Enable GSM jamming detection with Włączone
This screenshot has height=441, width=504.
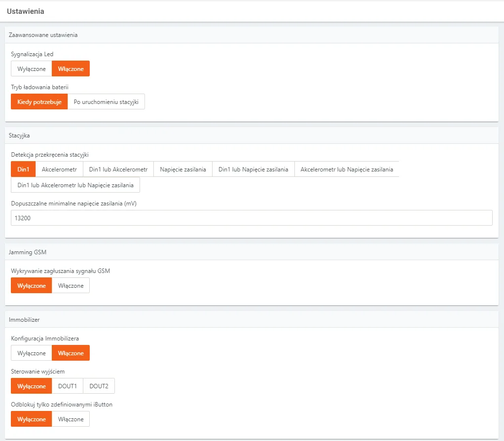click(71, 286)
